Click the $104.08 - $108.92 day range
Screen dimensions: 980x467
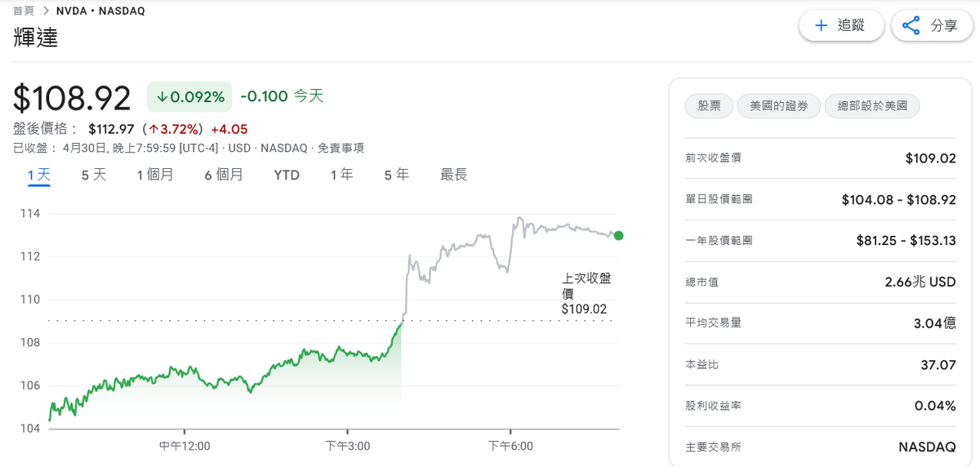898,199
